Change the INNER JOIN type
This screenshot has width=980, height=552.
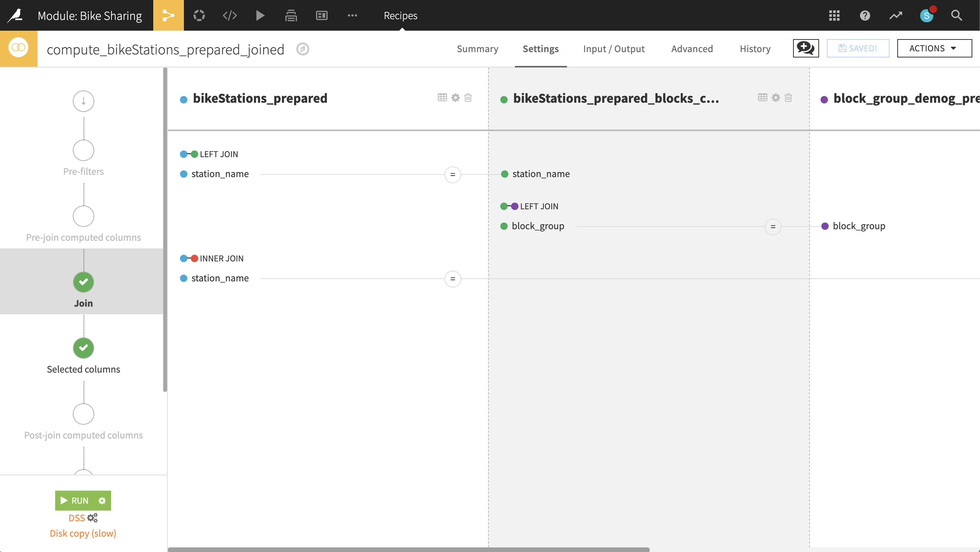(212, 258)
